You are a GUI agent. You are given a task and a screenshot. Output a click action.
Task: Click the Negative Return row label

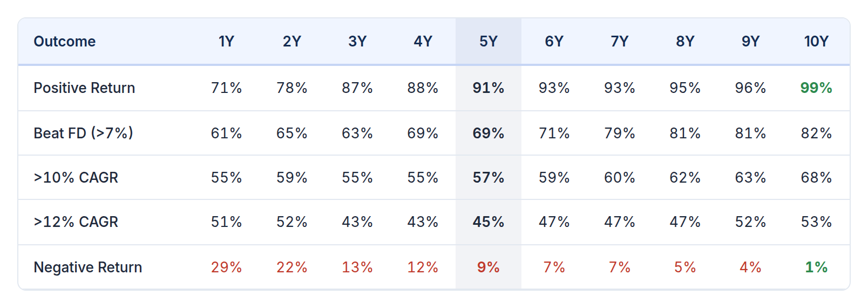point(87,267)
